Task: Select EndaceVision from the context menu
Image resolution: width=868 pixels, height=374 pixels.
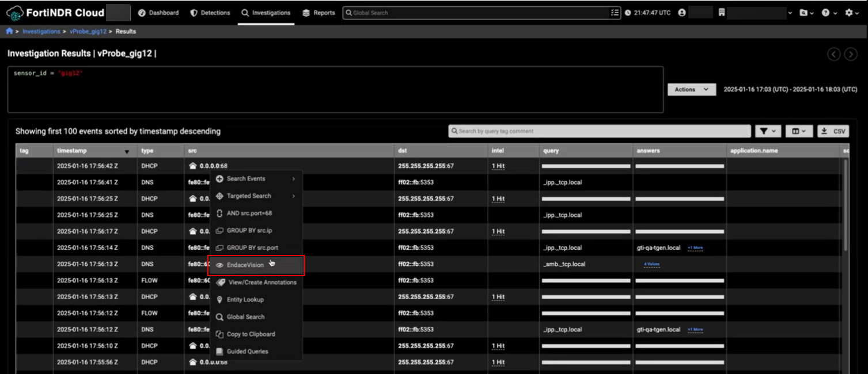Action: (244, 265)
